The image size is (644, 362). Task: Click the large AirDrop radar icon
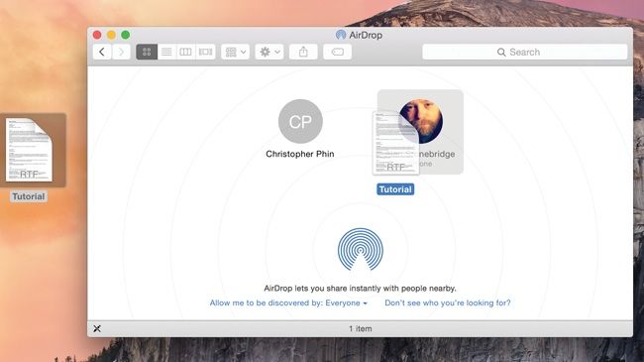(361, 250)
